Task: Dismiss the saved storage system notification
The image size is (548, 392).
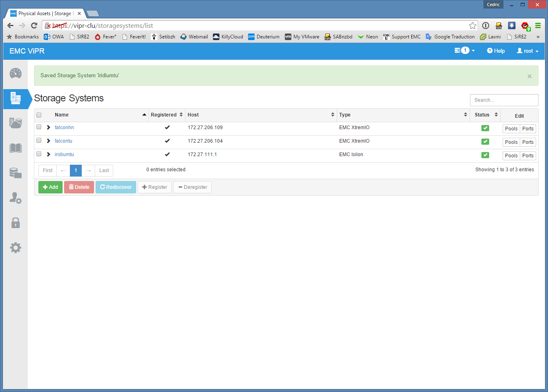Action: point(529,76)
